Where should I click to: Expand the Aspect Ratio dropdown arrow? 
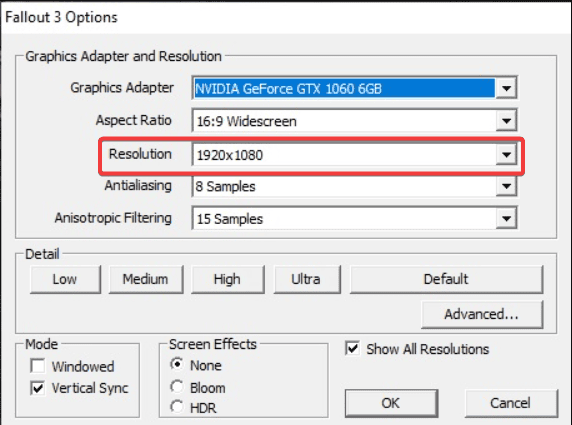506,120
